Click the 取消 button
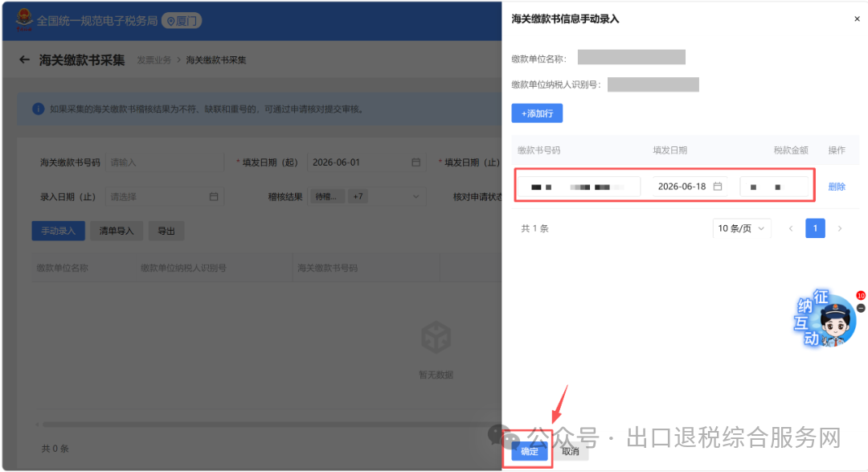This screenshot has height=472, width=868. click(x=570, y=451)
